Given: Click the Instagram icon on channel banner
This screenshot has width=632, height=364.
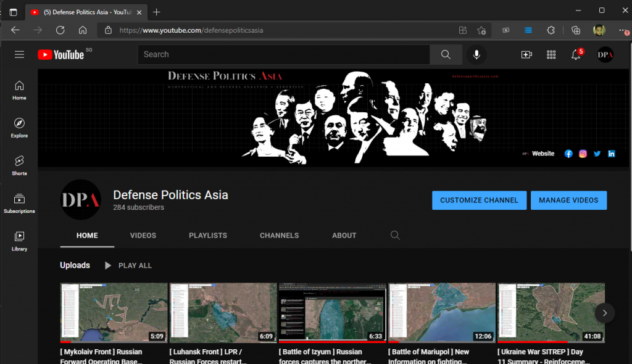Looking at the screenshot, I should click(583, 154).
